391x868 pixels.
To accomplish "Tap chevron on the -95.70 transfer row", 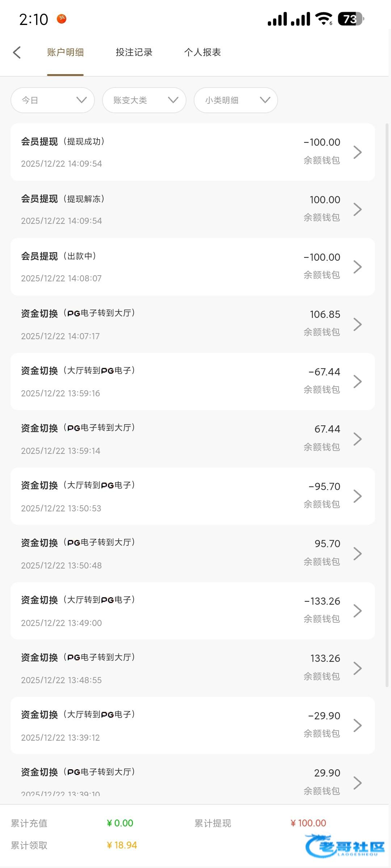I will coord(357,496).
